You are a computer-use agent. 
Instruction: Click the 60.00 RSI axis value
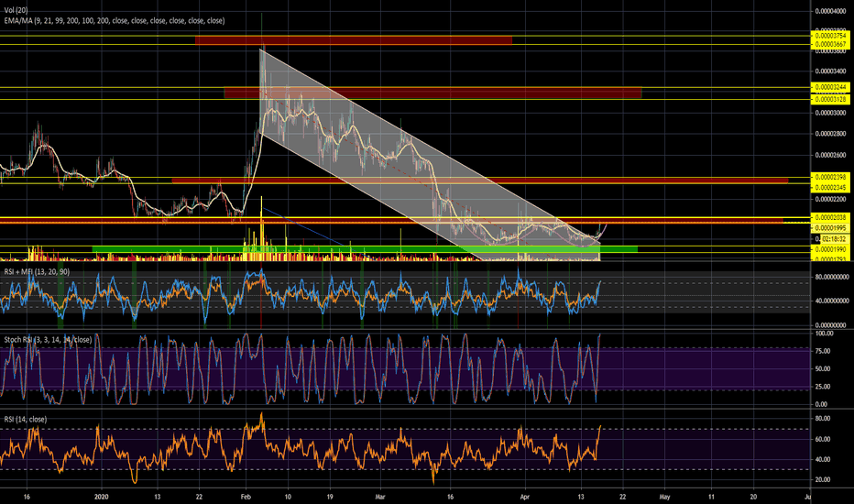coord(823,439)
